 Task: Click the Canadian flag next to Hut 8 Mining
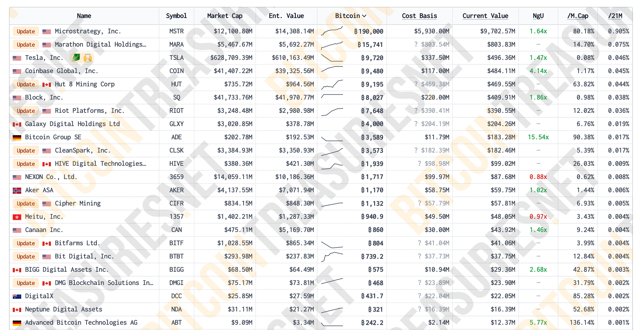click(x=47, y=84)
